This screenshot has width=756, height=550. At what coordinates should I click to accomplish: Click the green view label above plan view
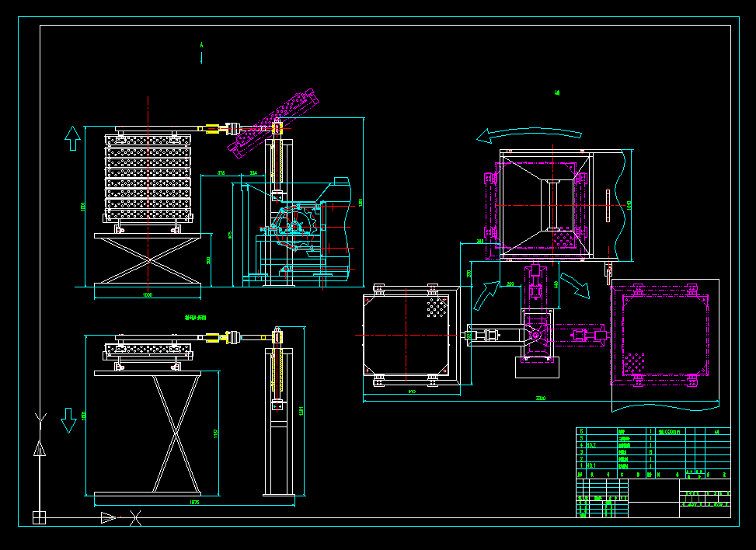pyautogui.click(x=557, y=93)
